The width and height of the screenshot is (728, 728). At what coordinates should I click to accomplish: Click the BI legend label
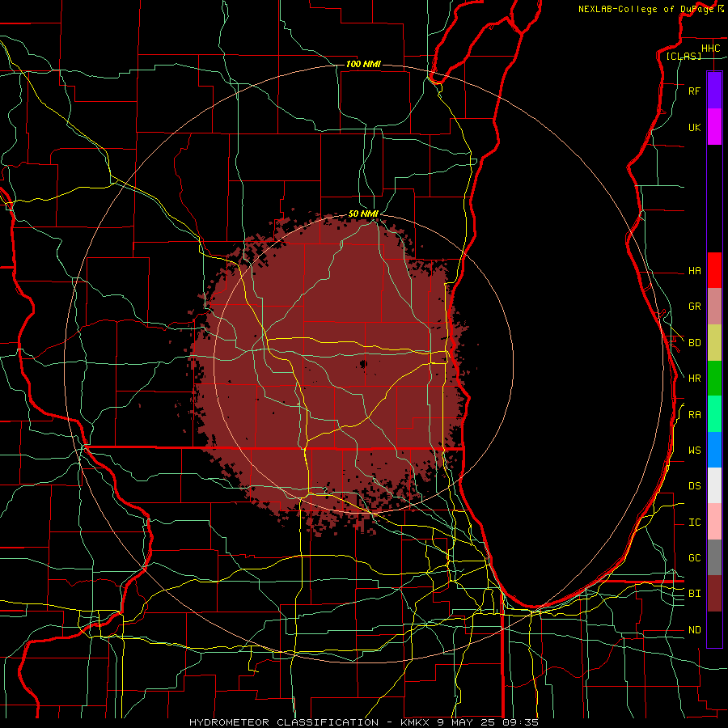[694, 594]
